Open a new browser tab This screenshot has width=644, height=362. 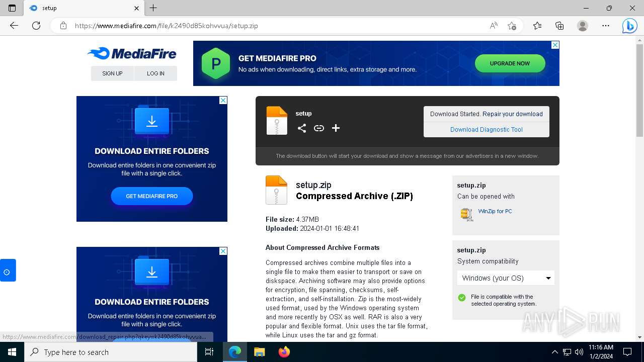click(153, 8)
